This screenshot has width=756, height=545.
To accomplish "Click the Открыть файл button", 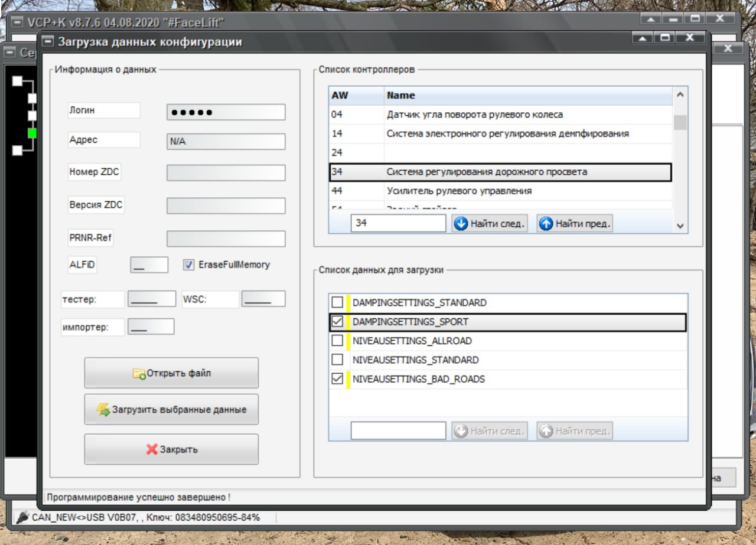I will (171, 373).
